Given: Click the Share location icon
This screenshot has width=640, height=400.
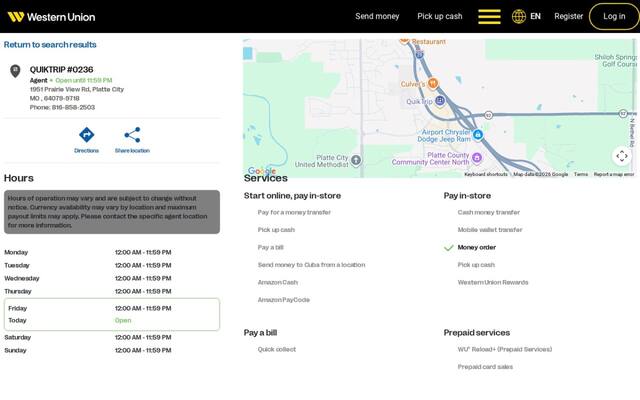Looking at the screenshot, I should [x=132, y=135].
